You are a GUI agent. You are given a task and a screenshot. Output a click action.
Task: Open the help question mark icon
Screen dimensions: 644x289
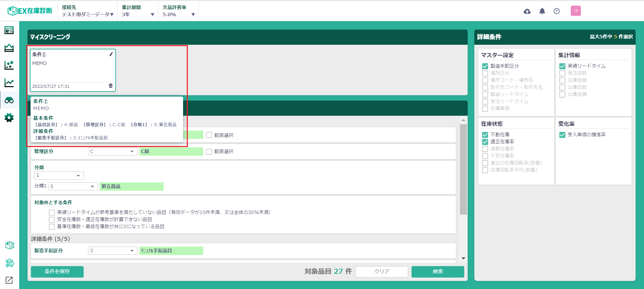point(557,11)
